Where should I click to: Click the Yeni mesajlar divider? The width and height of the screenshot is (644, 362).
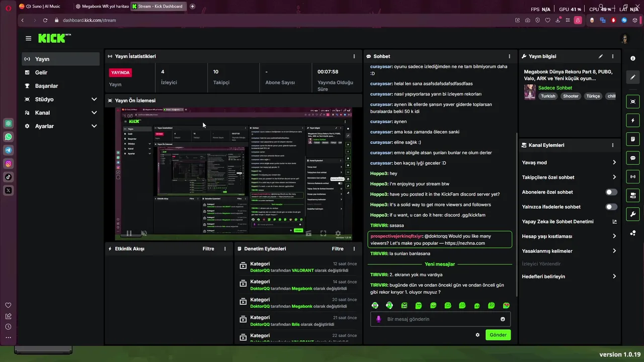click(440, 264)
